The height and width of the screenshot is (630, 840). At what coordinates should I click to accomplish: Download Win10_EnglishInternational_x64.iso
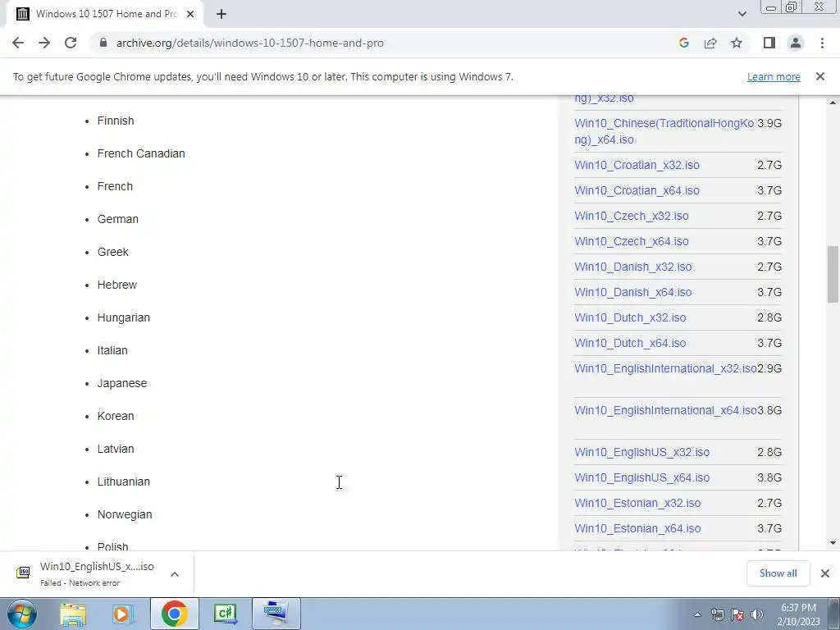click(x=665, y=410)
